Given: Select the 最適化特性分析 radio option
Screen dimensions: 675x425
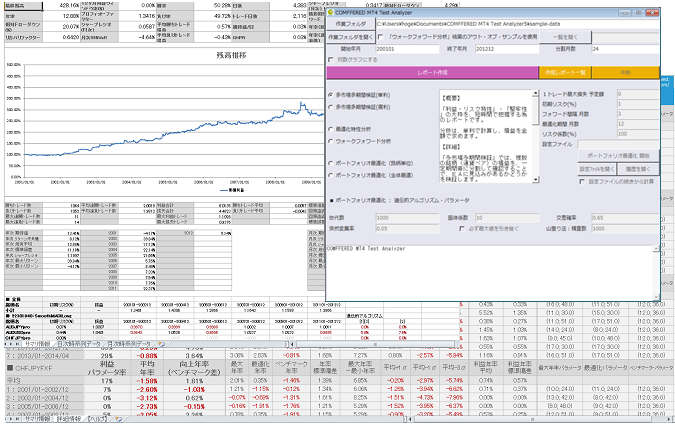Looking at the screenshot, I should (331, 129).
